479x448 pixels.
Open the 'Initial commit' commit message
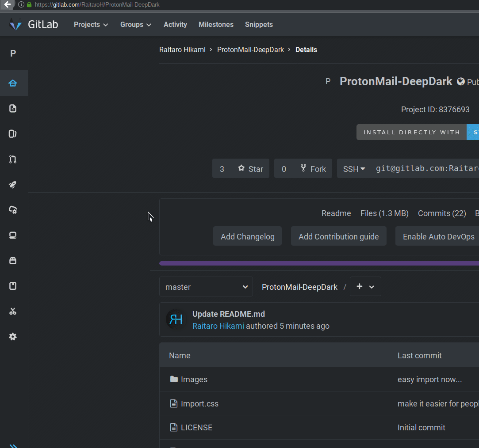pos(421,428)
